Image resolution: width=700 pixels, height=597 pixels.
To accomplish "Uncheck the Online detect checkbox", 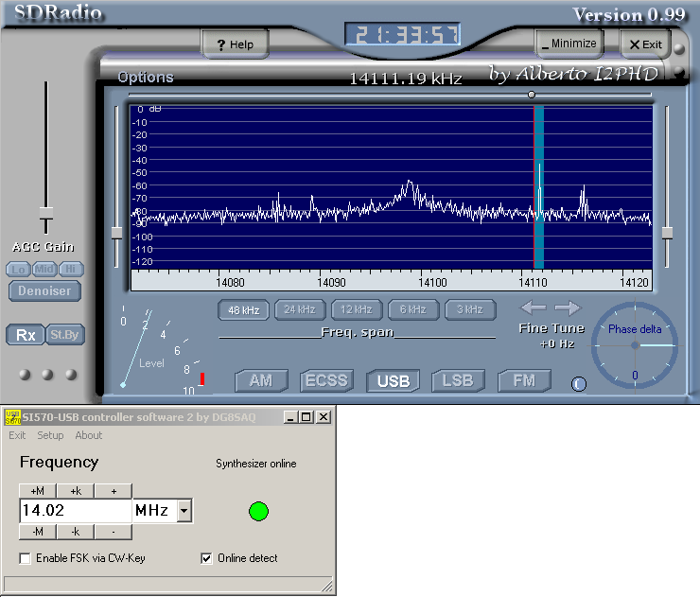I will click(206, 558).
